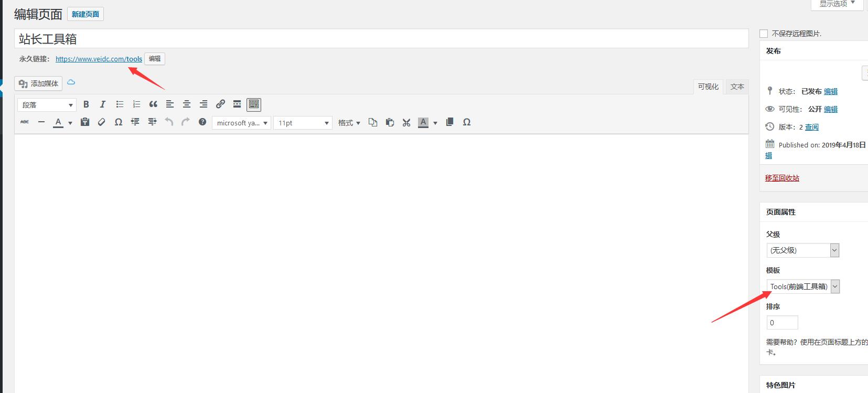Click the insert link icon
The width and height of the screenshot is (868, 393).
pos(220,104)
